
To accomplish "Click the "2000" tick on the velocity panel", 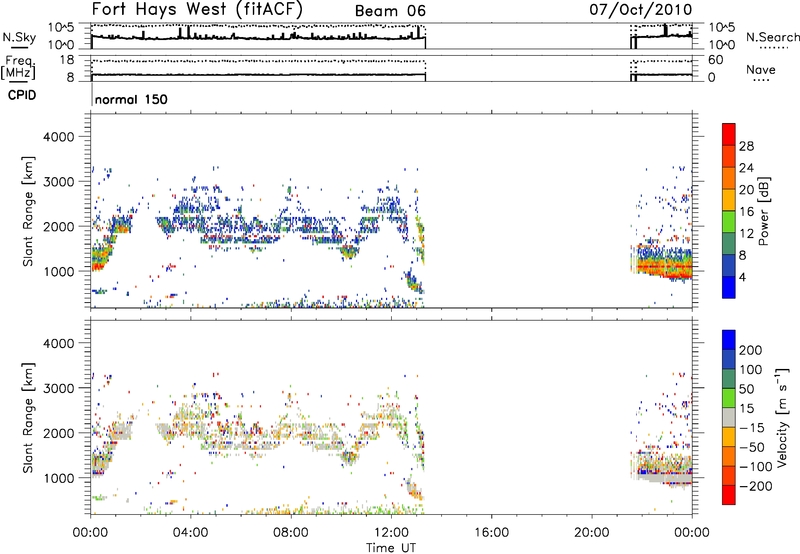I will point(59,433).
